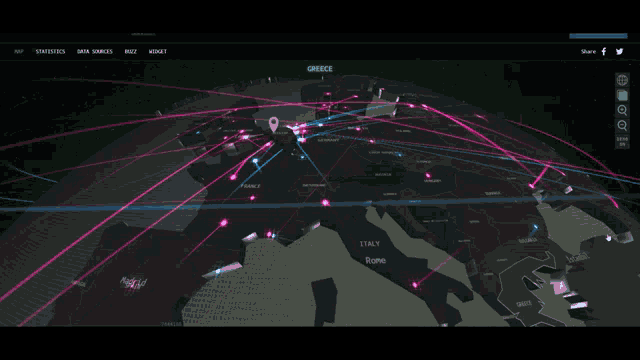Click the FRANCE country label
This screenshot has height=360, width=640.
pyautogui.click(x=251, y=186)
